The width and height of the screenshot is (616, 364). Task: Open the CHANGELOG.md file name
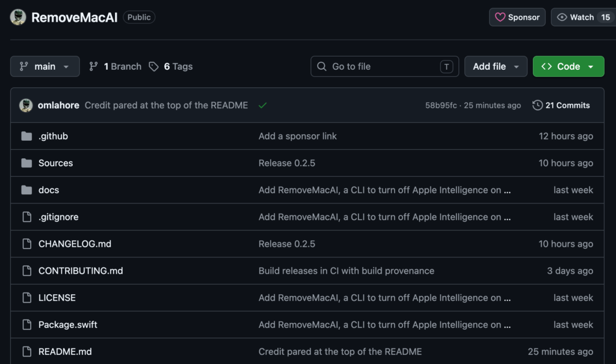pos(75,244)
